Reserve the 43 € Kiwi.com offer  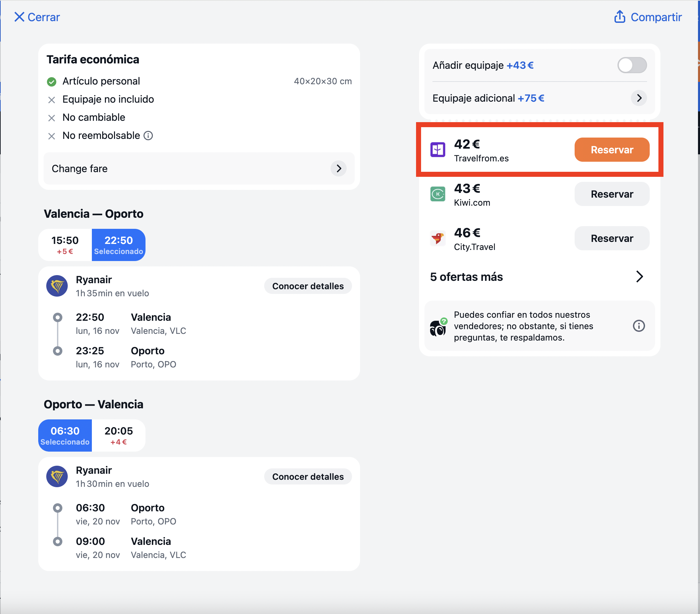click(612, 194)
